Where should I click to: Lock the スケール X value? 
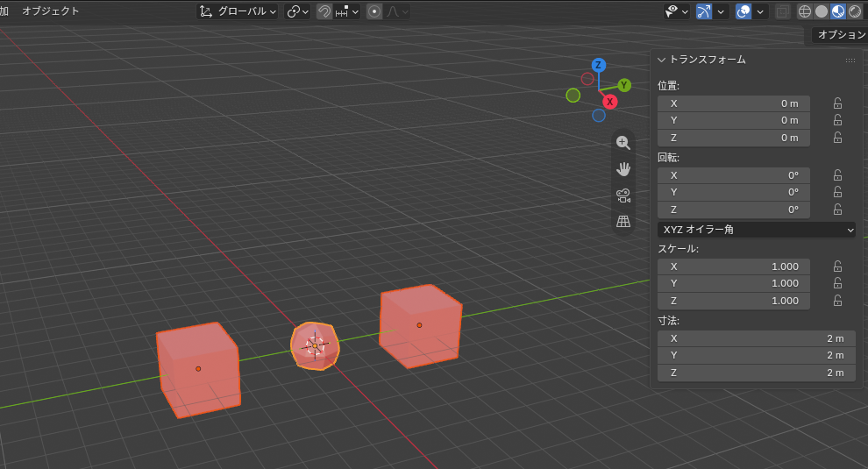pos(837,266)
